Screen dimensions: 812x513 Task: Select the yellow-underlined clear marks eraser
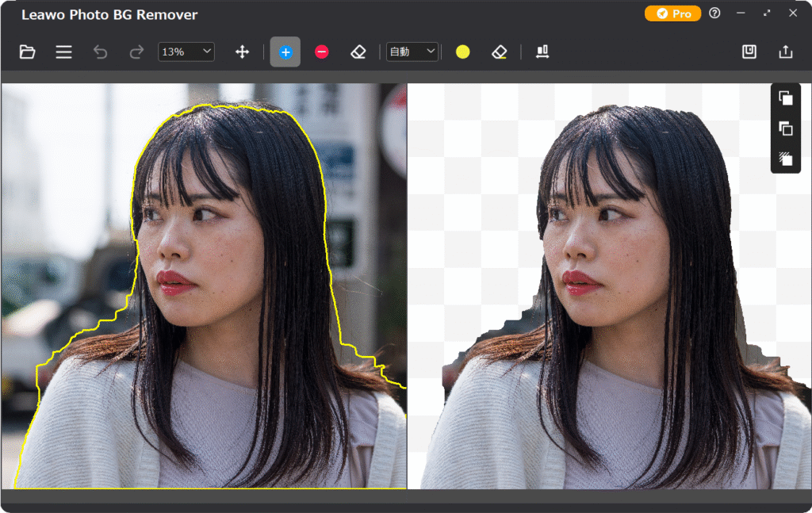(x=499, y=52)
